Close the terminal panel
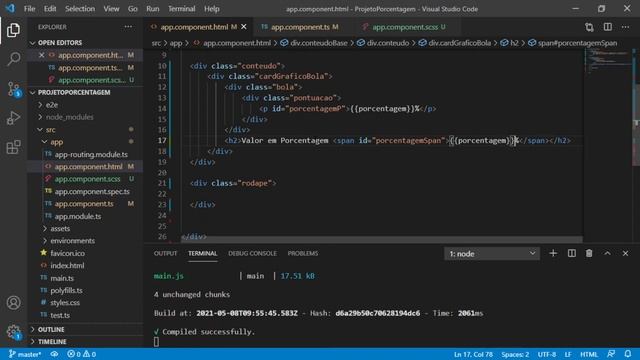 tap(625, 253)
